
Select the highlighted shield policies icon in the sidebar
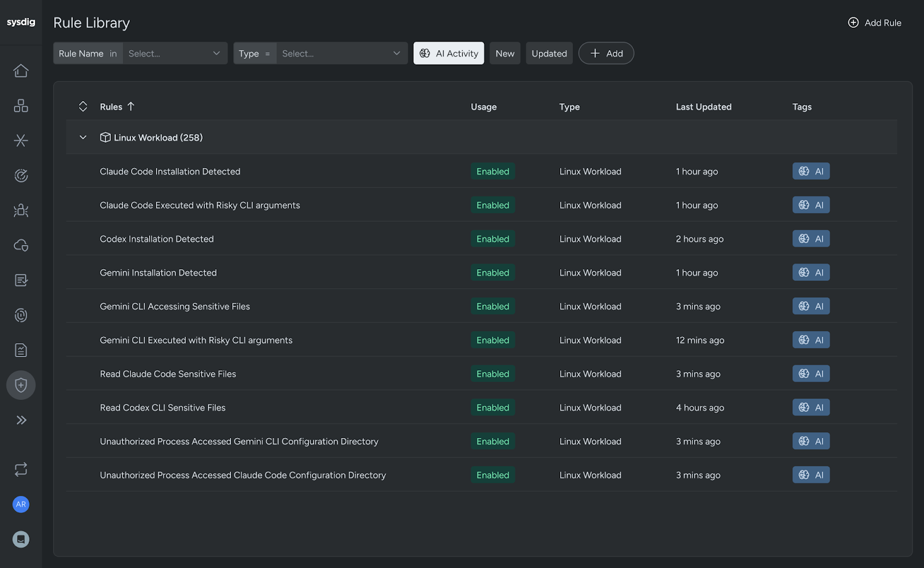(21, 385)
